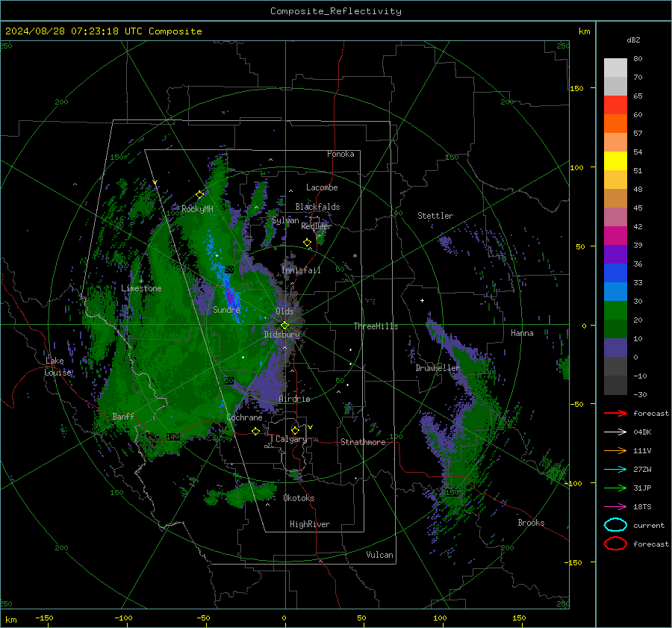672x628 pixels.
Task: Click the cyan 27ZW arrow legend icon
Action: [615, 470]
